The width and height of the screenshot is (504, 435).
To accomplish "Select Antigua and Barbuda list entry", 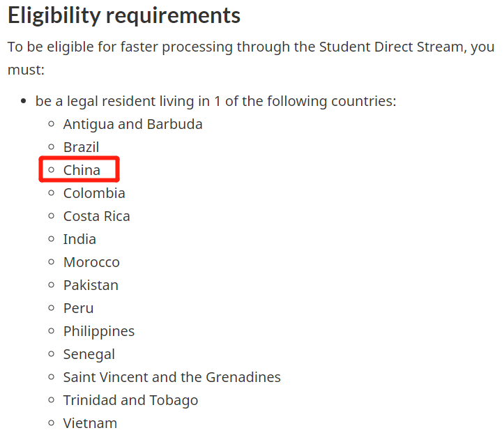I will pos(132,124).
